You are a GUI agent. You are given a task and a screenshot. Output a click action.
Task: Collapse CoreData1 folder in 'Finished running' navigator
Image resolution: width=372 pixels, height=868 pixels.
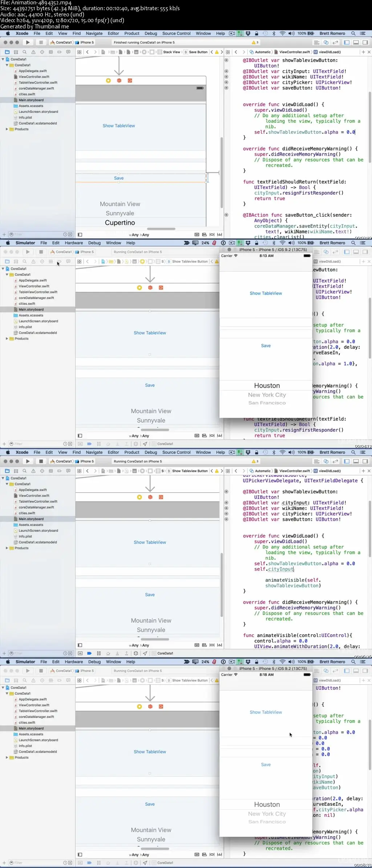coord(7,65)
